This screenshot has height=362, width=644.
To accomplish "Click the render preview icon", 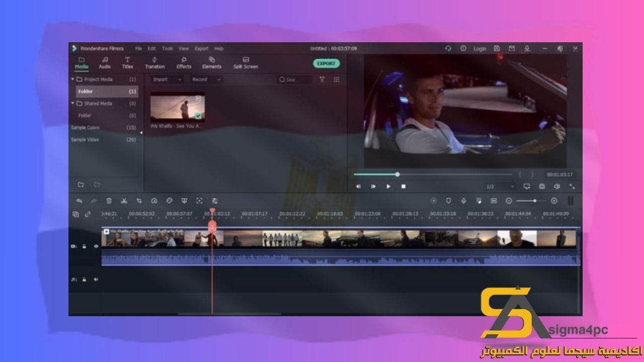I will 433,201.
